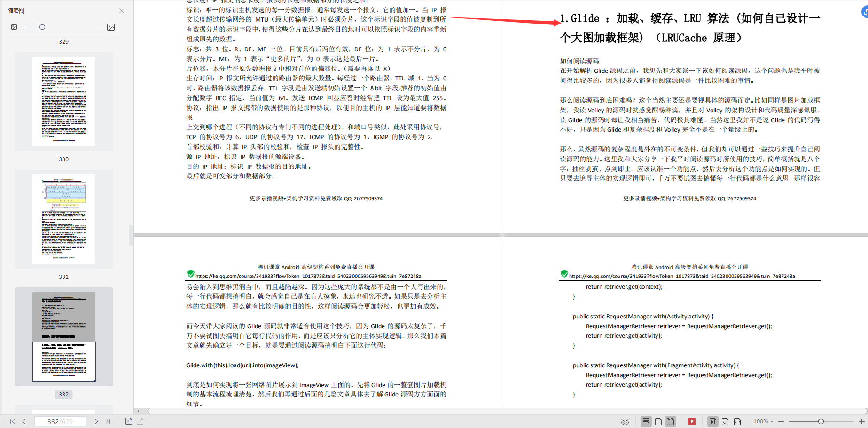Set actual size 1:1 zoom
The height and width of the screenshot is (428, 868).
coord(713,421)
